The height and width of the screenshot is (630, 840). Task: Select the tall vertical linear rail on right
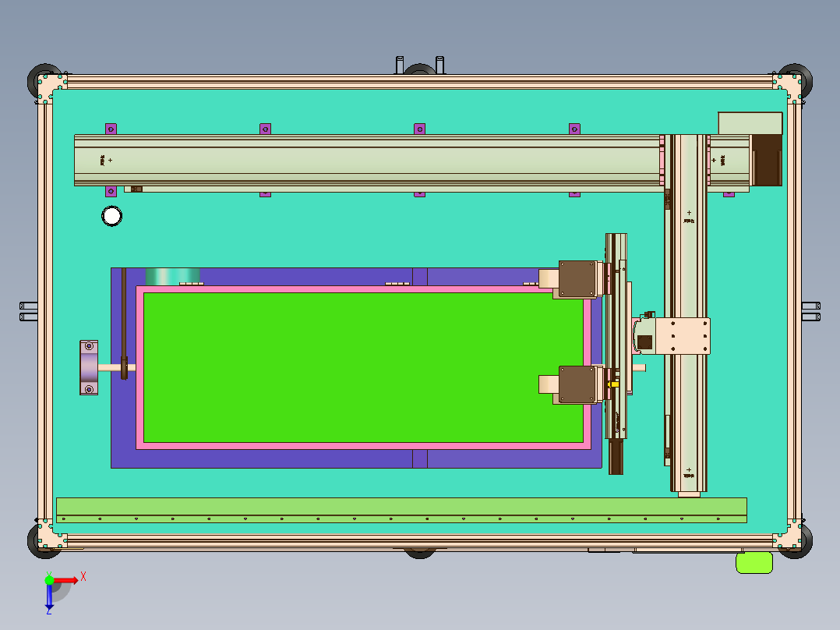[x=689, y=313]
